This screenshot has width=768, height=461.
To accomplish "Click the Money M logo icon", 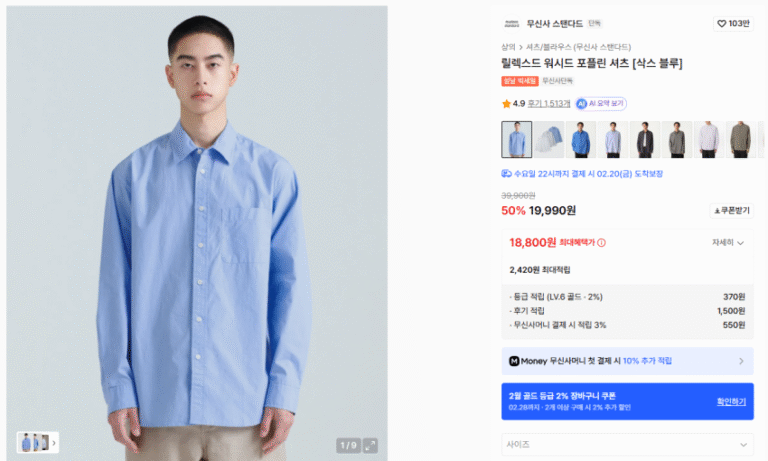I will click(514, 361).
